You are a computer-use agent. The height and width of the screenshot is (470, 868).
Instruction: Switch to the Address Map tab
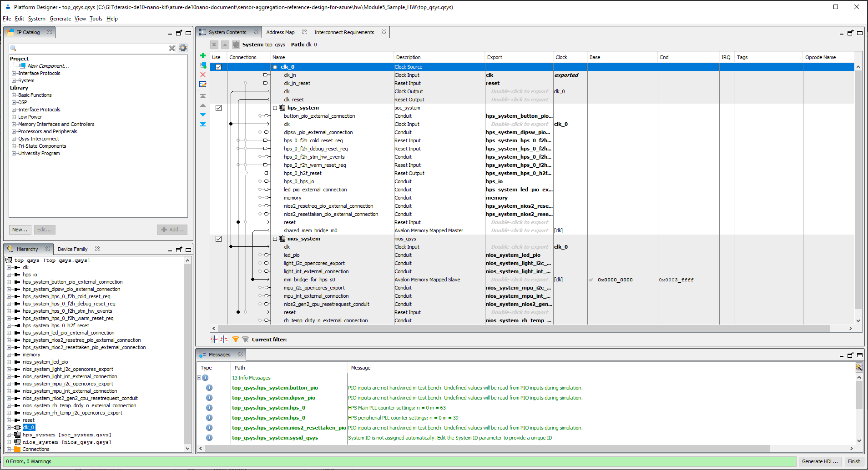[x=280, y=32]
